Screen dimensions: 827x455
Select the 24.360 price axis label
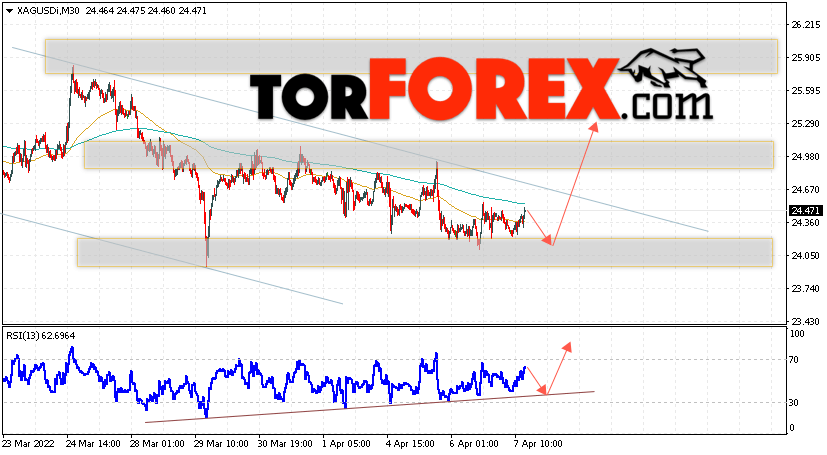pos(805,222)
